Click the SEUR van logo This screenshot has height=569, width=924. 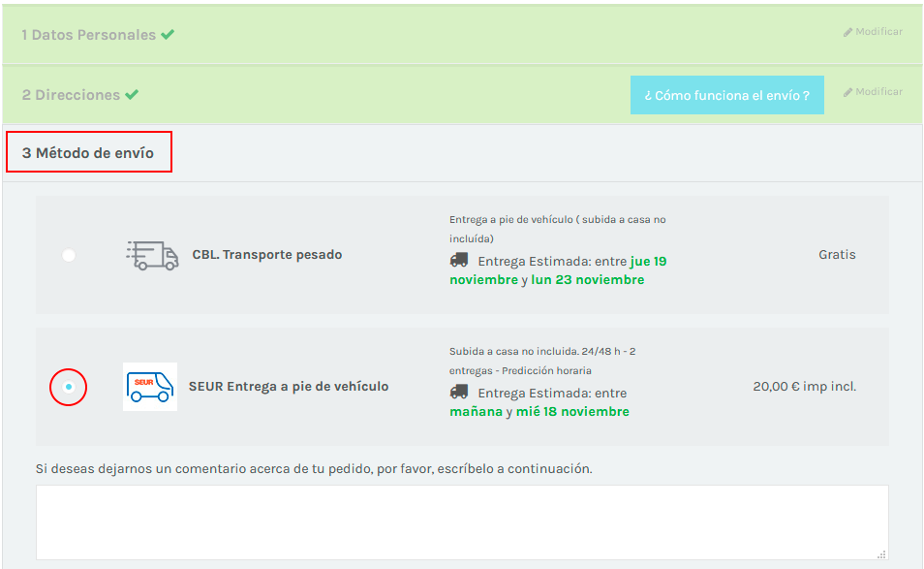point(150,387)
